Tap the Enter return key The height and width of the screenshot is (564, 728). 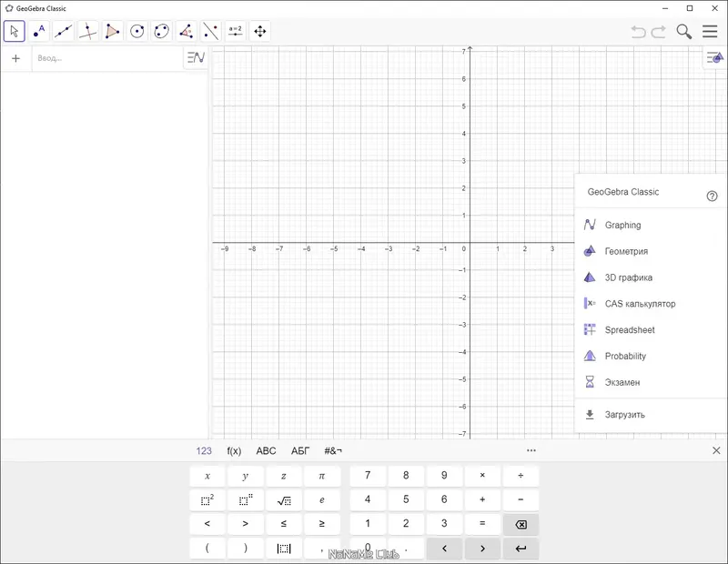pyautogui.click(x=521, y=549)
